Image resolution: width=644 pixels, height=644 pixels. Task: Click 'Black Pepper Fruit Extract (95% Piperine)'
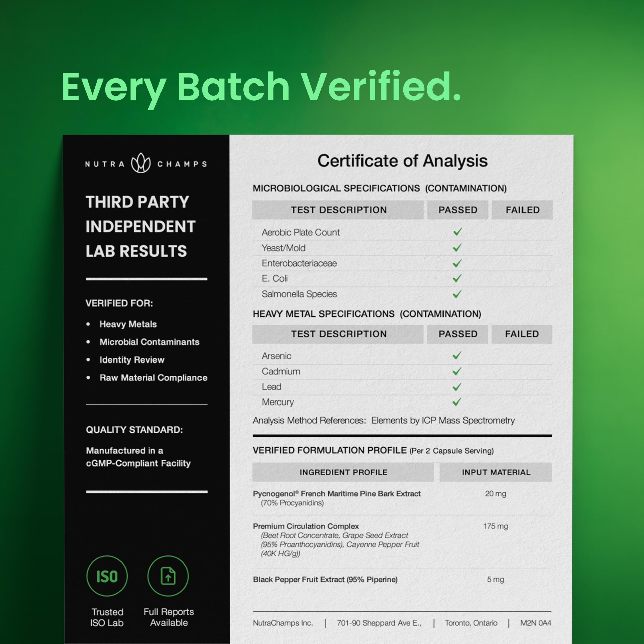coord(325,579)
